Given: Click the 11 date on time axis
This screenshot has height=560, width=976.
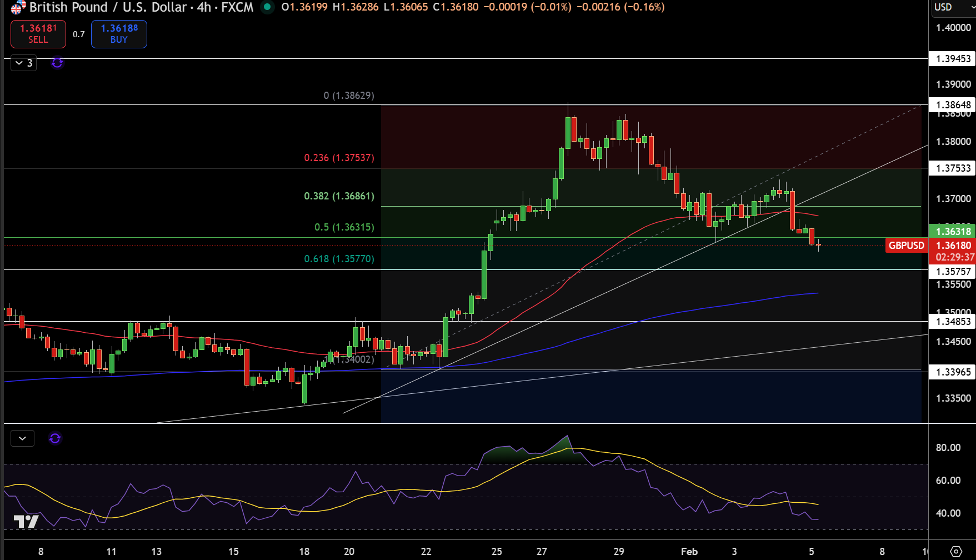Looking at the screenshot, I should [x=111, y=552].
